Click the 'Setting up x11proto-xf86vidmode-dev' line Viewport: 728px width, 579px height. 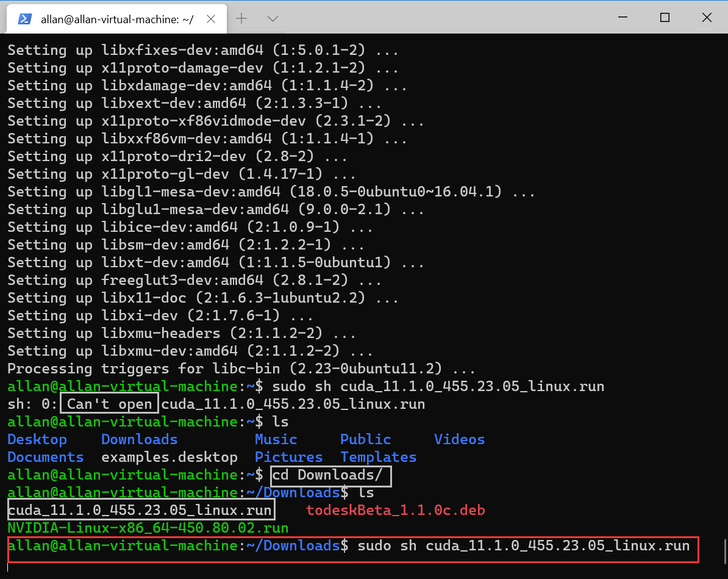point(216,121)
